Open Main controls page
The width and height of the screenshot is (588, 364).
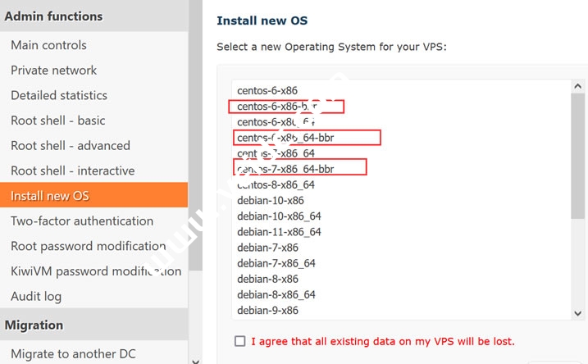tap(48, 45)
